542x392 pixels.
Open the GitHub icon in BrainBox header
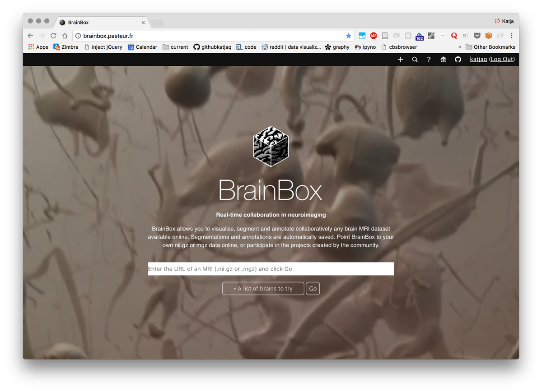point(458,60)
